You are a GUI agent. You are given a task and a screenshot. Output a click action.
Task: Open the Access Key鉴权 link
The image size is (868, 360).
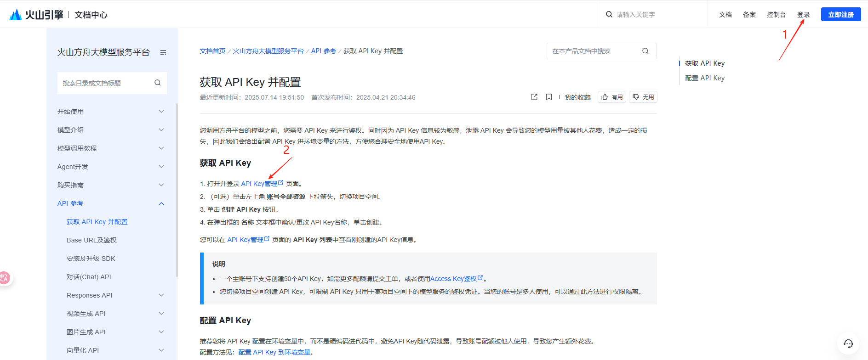click(x=457, y=279)
